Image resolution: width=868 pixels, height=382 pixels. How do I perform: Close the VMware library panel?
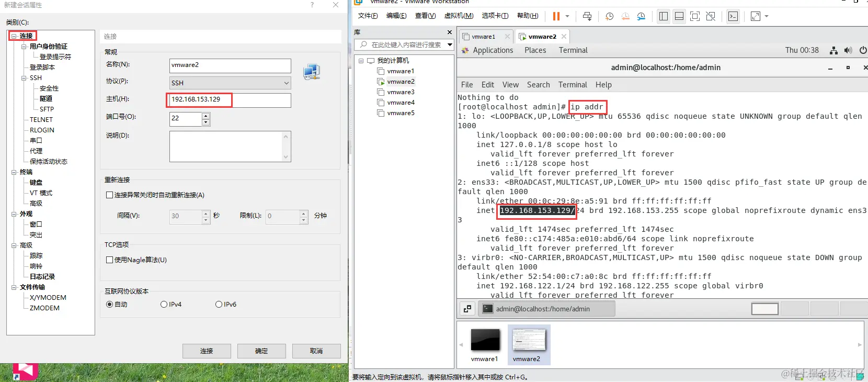[x=450, y=32]
